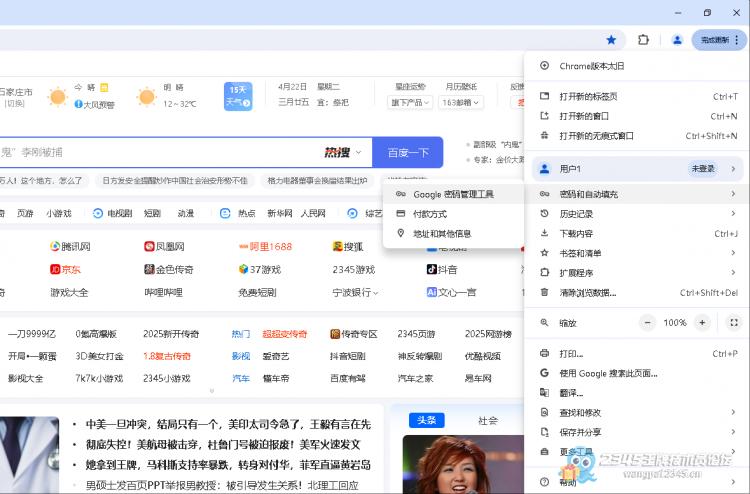Screen dimensions: 750x494
Task: Open the 京东 link
Action: pyautogui.click(x=65, y=269)
